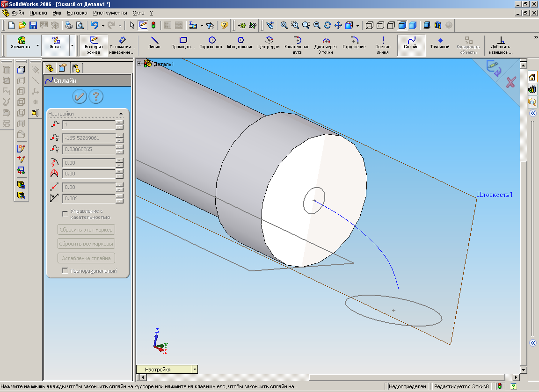539x392 pixels.
Task: Collapse the task pane chevron
Action: coord(532,113)
